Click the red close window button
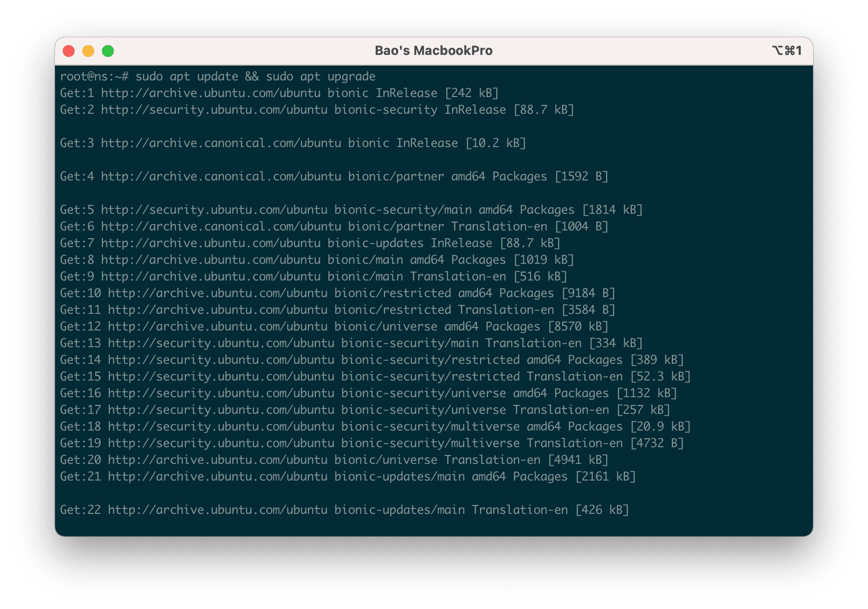The image size is (868, 609). tap(69, 51)
